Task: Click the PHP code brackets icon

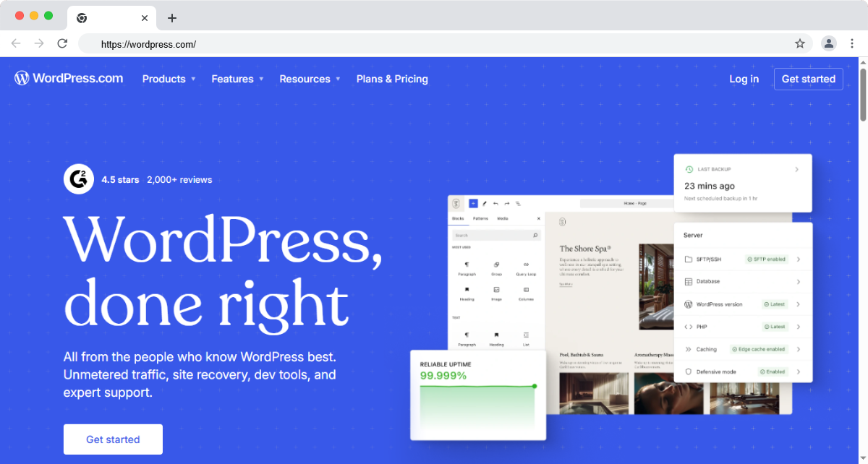Action: pyautogui.click(x=689, y=327)
